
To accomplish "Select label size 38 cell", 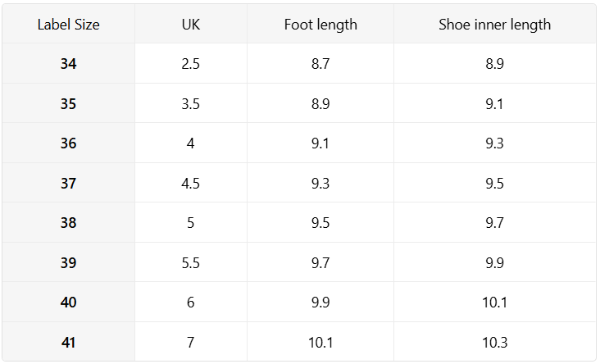I will [x=69, y=223].
